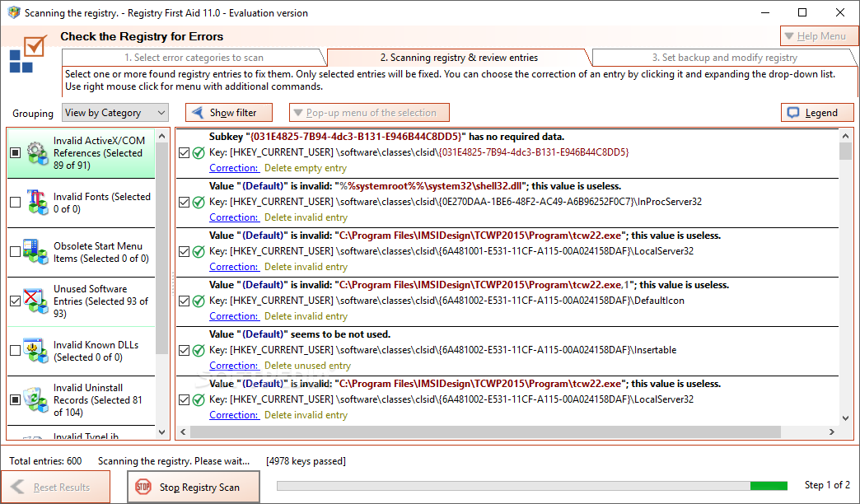Click Delete empty entry correction text
This screenshot has width=860, height=504.
click(x=306, y=168)
